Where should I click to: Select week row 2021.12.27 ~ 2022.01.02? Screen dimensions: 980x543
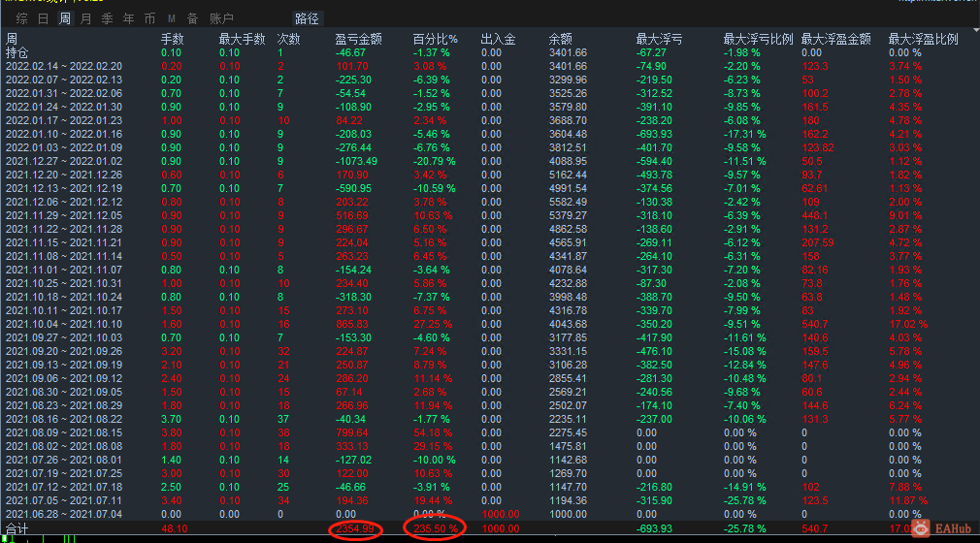click(x=490, y=161)
